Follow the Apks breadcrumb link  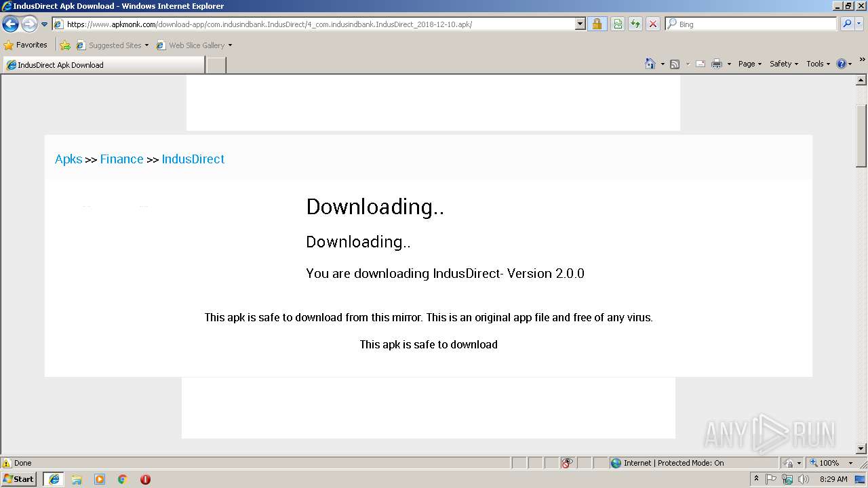click(x=68, y=159)
